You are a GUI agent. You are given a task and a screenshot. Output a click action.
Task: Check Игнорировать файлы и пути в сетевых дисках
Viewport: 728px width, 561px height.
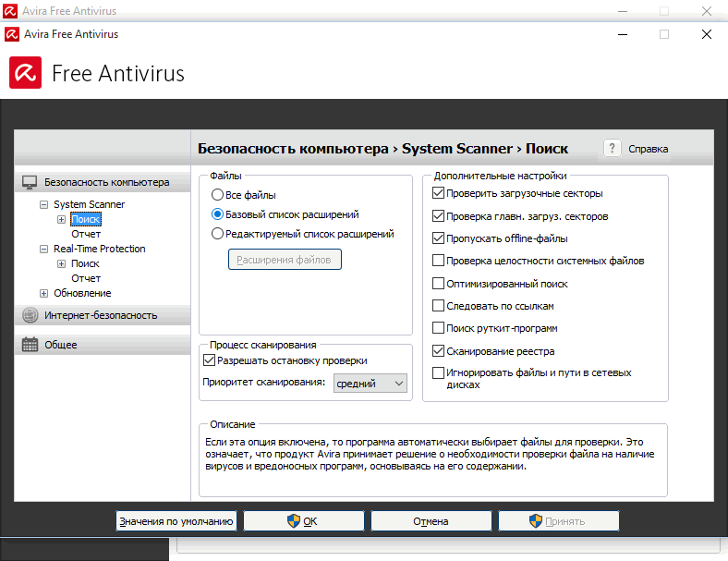click(x=438, y=372)
